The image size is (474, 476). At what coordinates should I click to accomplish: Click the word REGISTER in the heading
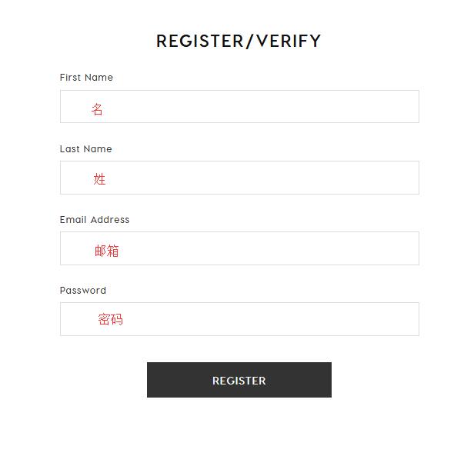point(199,42)
